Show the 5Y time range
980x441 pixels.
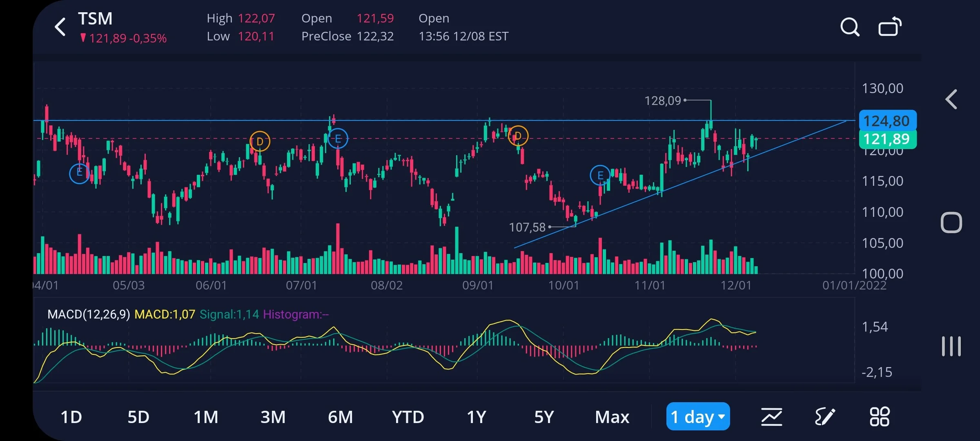(544, 417)
